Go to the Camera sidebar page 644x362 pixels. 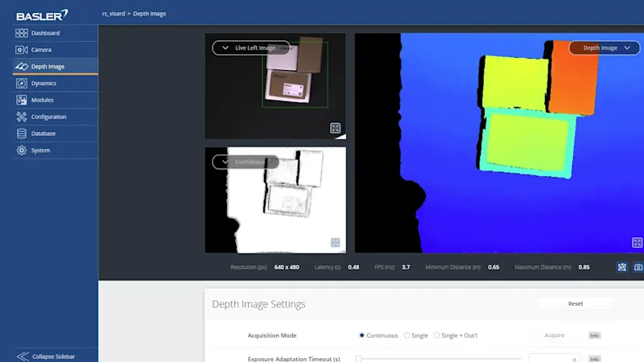coord(40,50)
